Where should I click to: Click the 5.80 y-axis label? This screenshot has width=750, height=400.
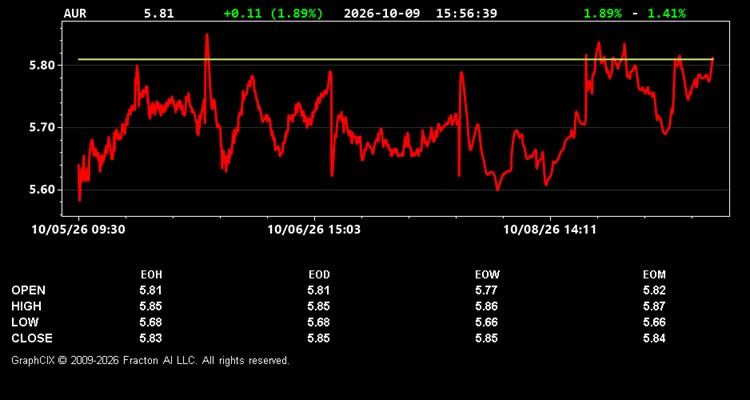coord(42,66)
